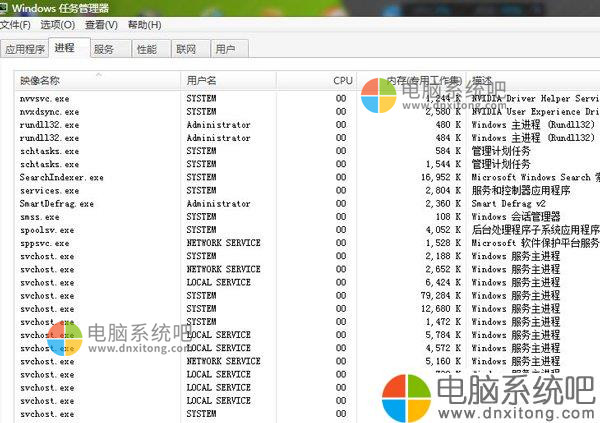The width and height of the screenshot is (600, 423).
Task: Select the 进程 tab
Action: tap(69, 48)
